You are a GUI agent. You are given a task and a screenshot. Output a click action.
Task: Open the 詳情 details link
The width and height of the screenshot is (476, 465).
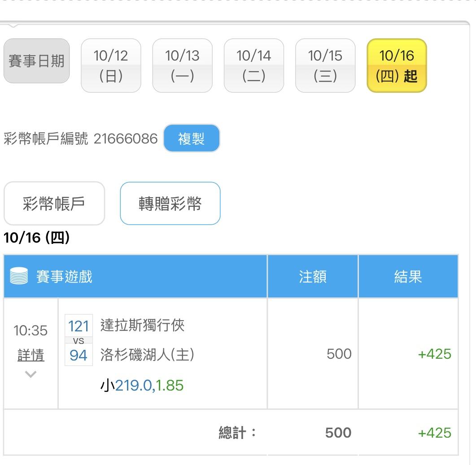[31, 356]
